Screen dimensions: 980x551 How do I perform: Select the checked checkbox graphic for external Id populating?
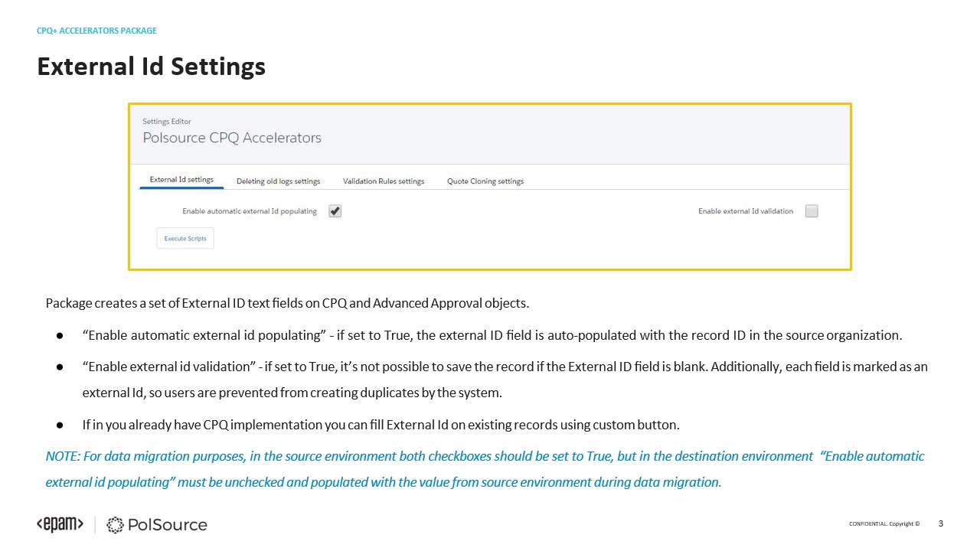point(335,210)
